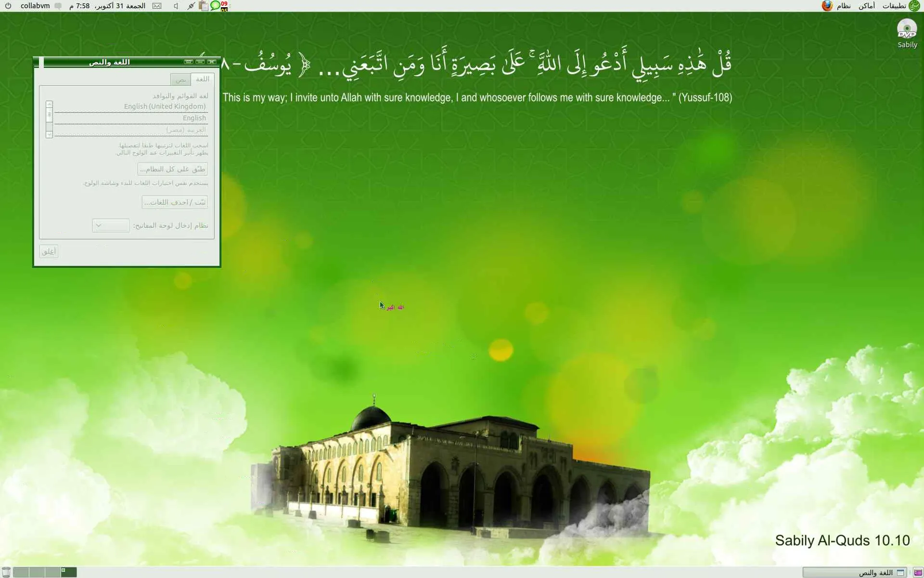This screenshot has width=924, height=578.
Task: Open the date and time calendar
Action: [107, 6]
